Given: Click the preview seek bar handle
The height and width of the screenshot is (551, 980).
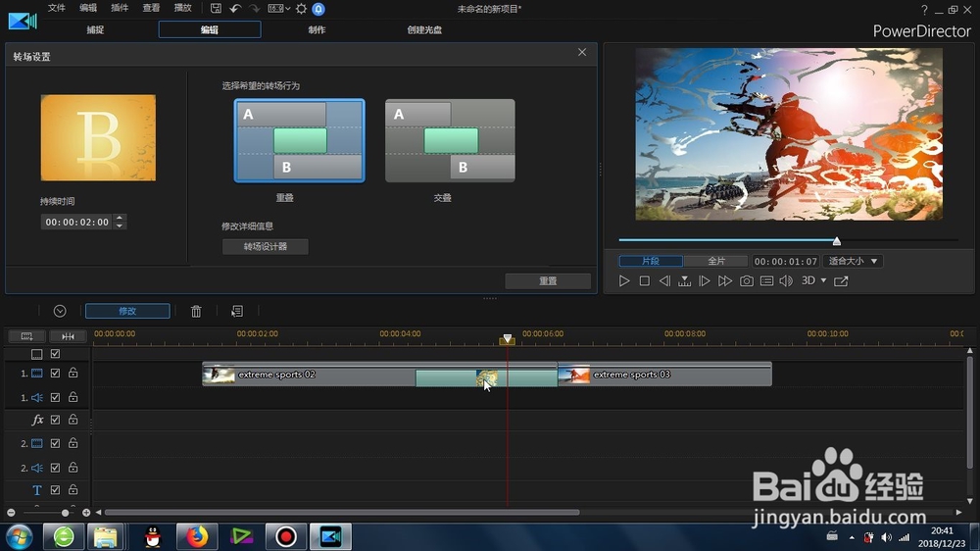Looking at the screenshot, I should point(836,241).
